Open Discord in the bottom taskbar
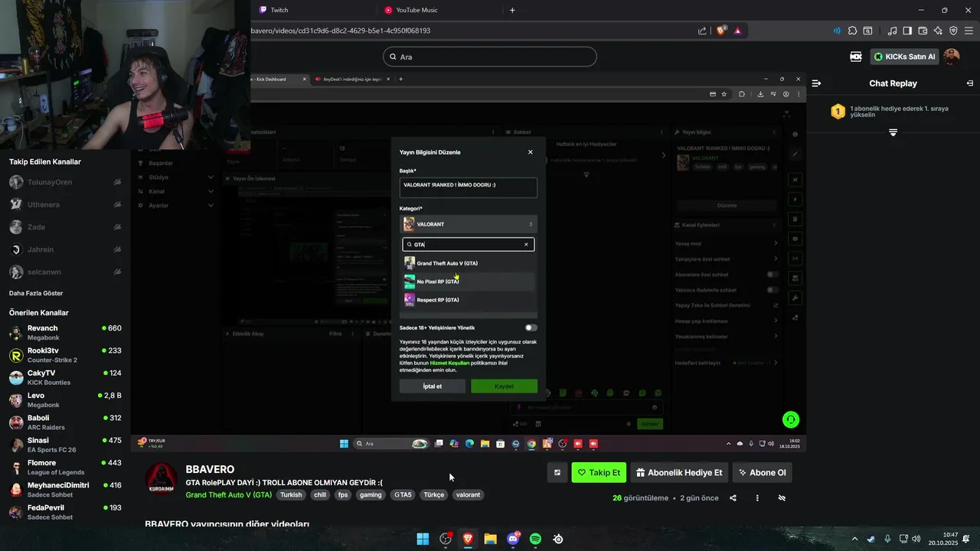The width and height of the screenshot is (980, 551). [x=513, y=539]
